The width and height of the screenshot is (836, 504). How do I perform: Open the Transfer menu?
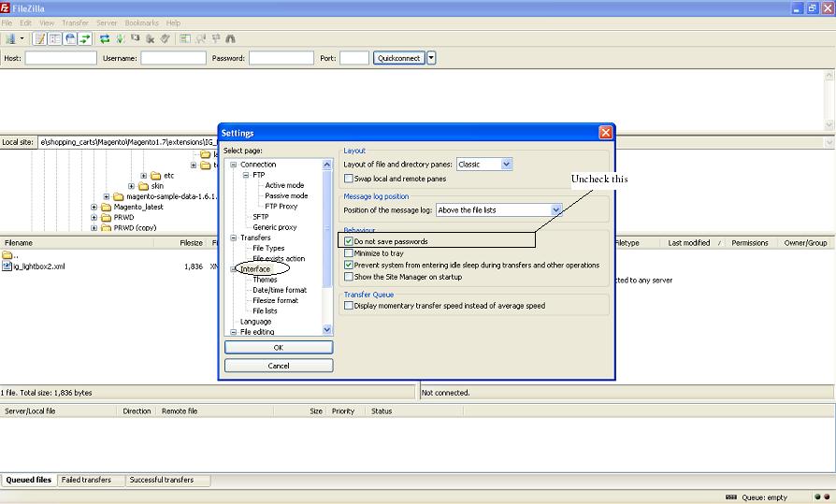[x=75, y=23]
